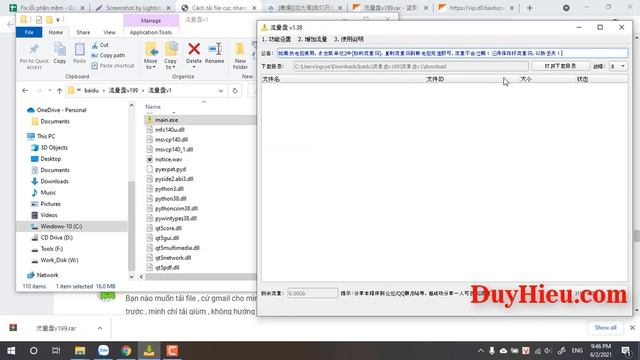Click Paste shortcut in ribbon
Viewport: 640px width, 360px height.
(113, 65)
